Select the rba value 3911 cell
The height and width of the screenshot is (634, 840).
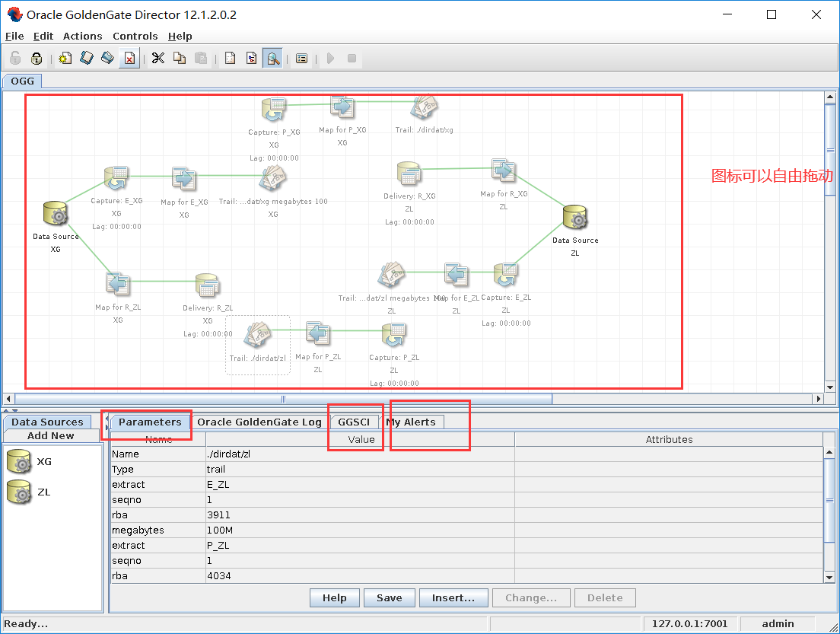361,515
